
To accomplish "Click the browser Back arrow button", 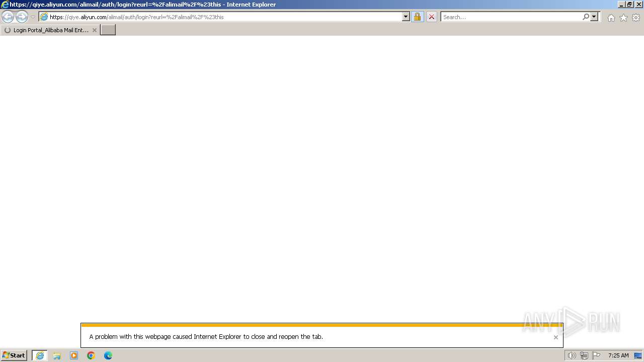I will click(x=8, y=17).
